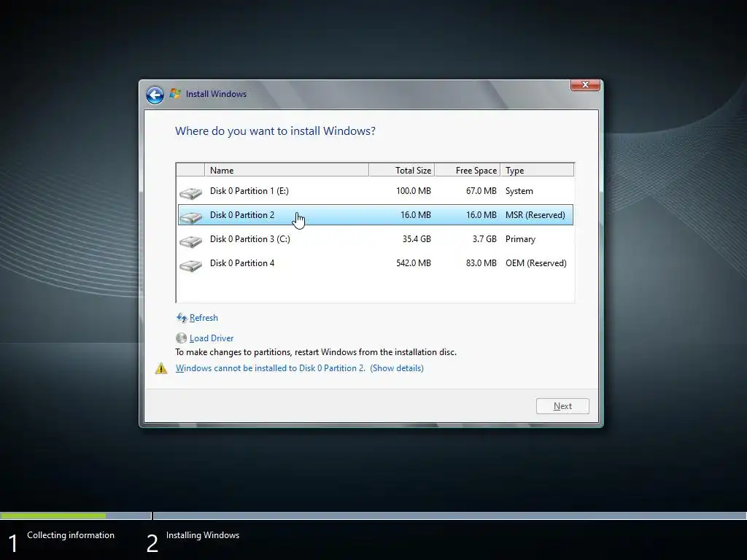Click drive icon for Disk 0 Partition 2
Image resolution: width=747 pixels, height=560 pixels.
(190, 217)
